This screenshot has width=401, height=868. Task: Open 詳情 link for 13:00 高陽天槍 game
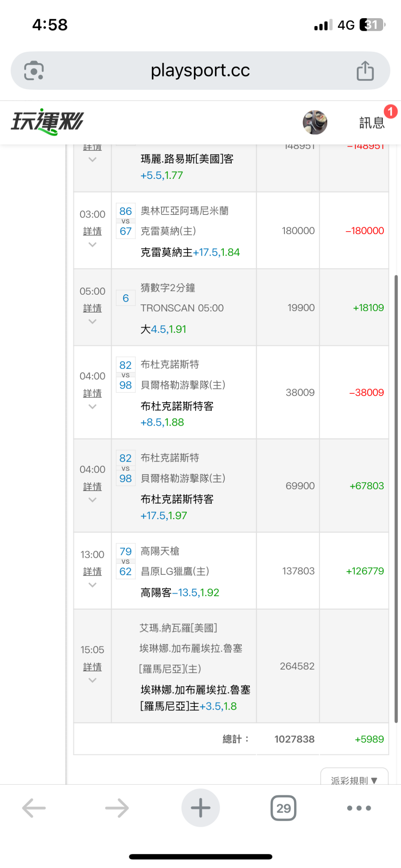click(x=92, y=571)
